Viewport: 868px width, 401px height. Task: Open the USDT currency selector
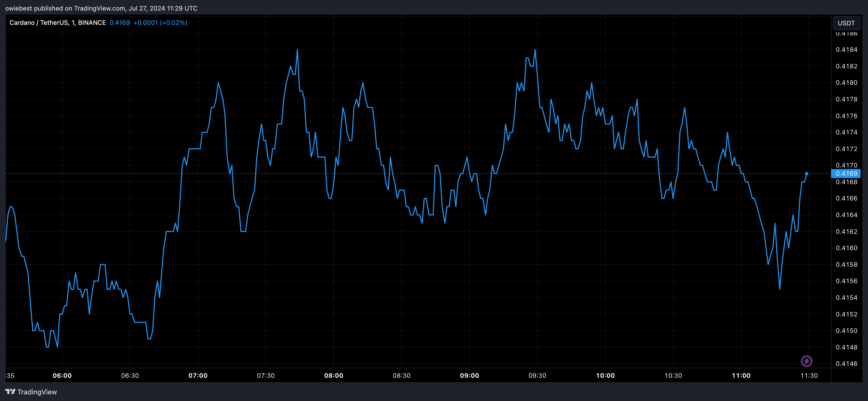[846, 23]
